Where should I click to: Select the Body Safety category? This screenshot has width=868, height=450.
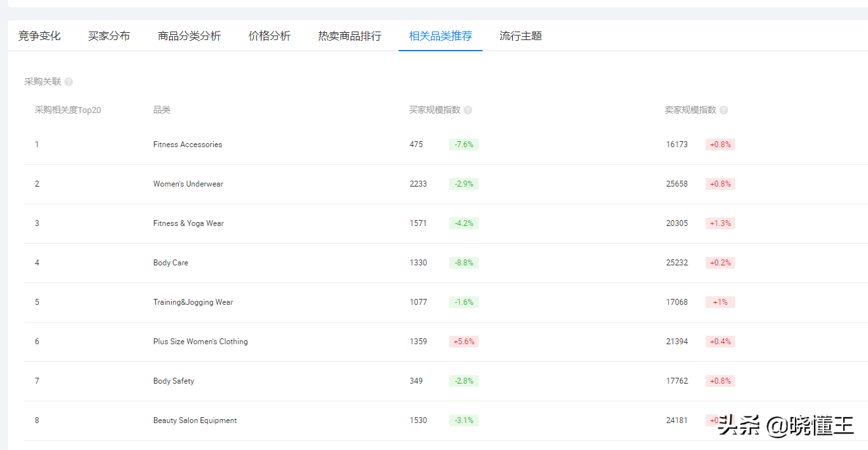click(x=174, y=381)
